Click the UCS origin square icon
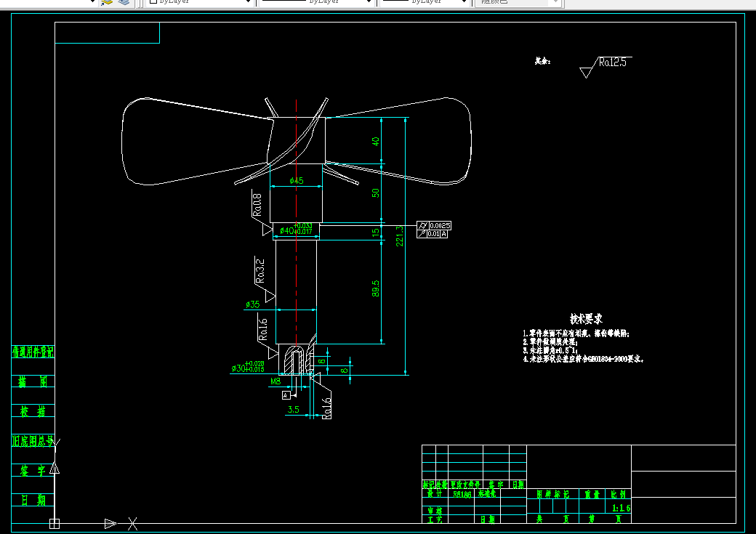Screen dimensions: 756x534 click(55, 523)
